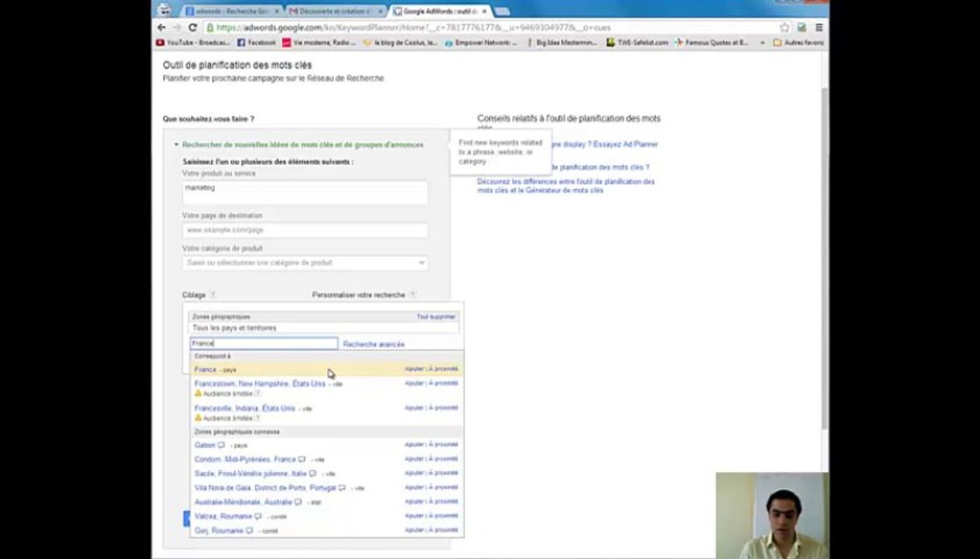Click help icon beside Personnaliser votre recherche
The image size is (980, 559).
point(413,295)
